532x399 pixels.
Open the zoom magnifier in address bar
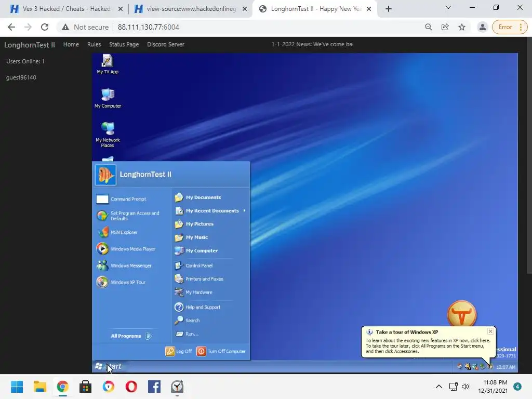tap(429, 27)
